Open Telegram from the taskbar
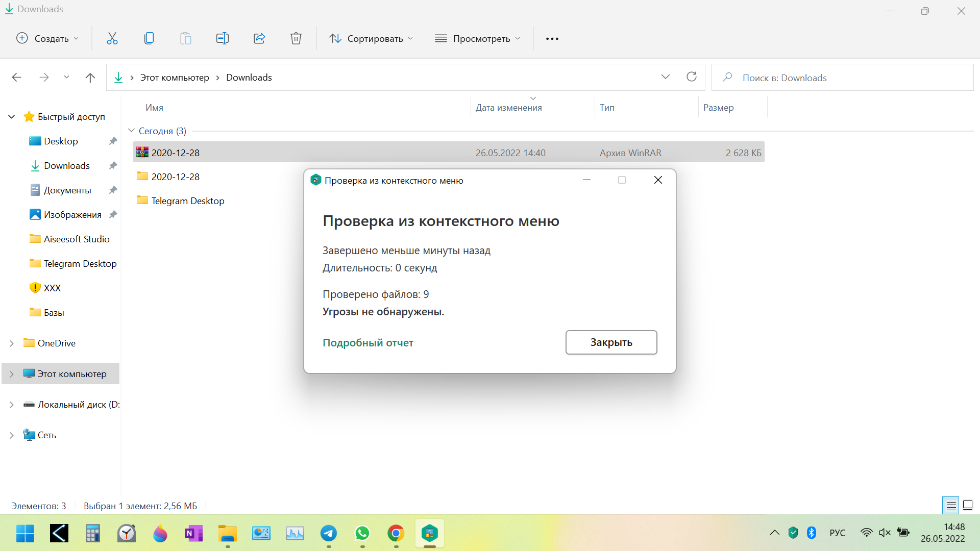Screen dimensions: 980x551 (x=329, y=534)
